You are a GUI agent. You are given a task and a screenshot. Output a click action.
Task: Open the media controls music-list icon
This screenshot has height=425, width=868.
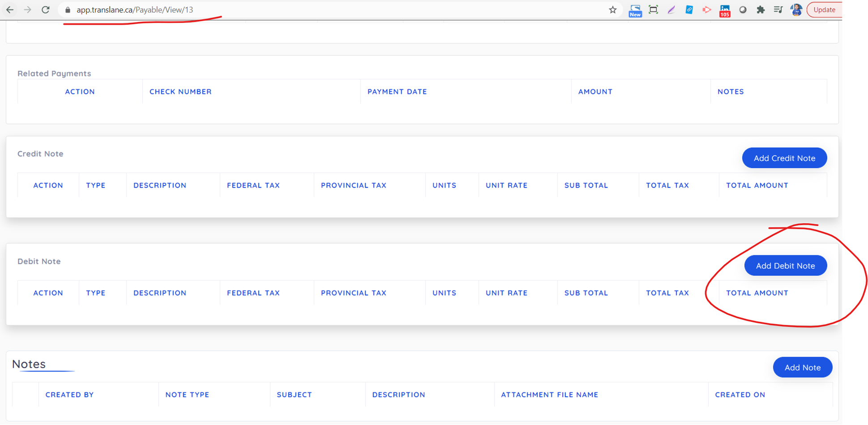pyautogui.click(x=778, y=10)
